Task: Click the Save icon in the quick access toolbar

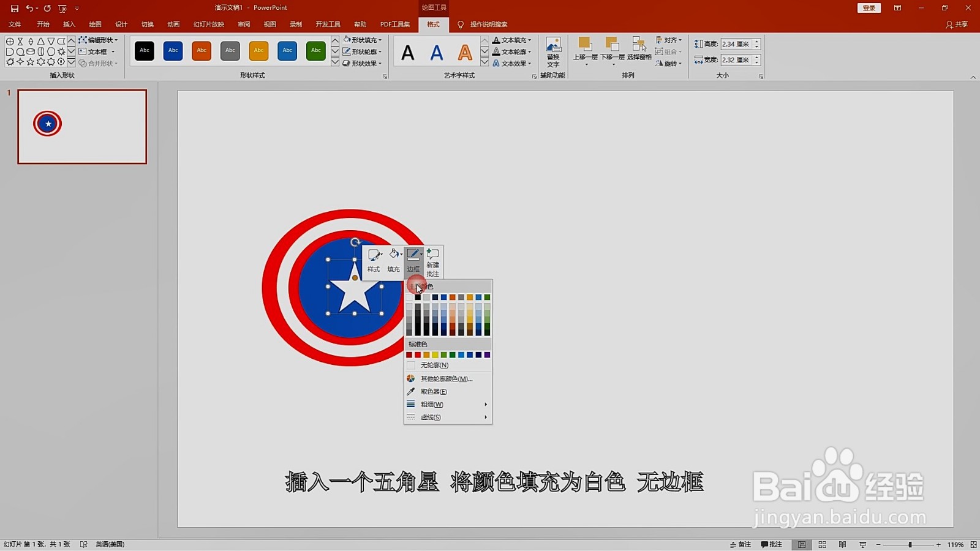Action: (15, 8)
